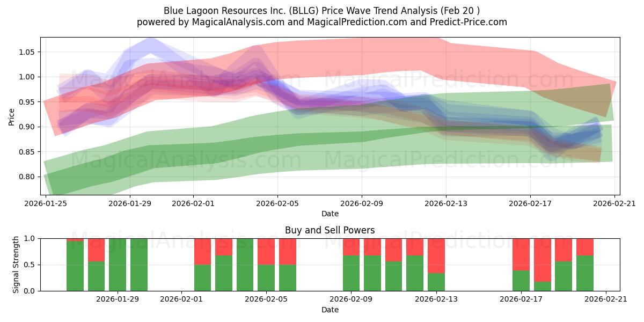
Task: Select the short green bar near 2026-02-18
Action: point(544,286)
